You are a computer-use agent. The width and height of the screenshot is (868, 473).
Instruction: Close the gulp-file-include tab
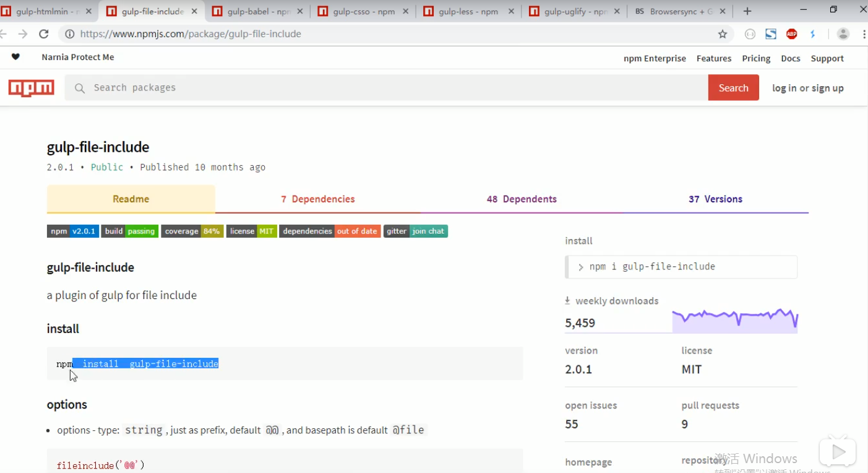194,11
